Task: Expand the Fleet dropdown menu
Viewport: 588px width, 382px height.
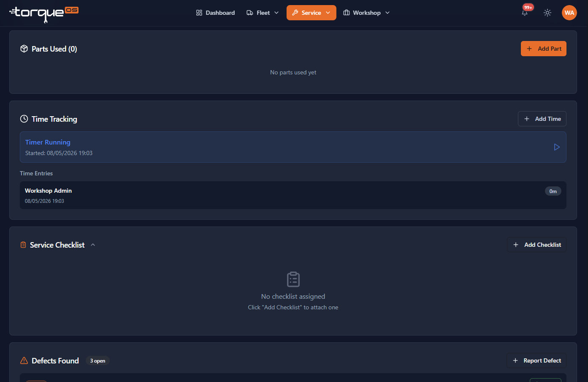Action: click(263, 13)
